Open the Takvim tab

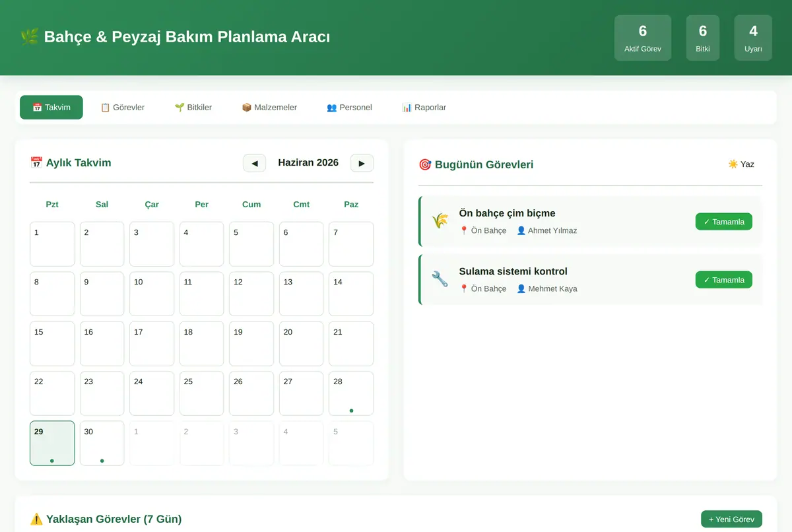click(51, 108)
